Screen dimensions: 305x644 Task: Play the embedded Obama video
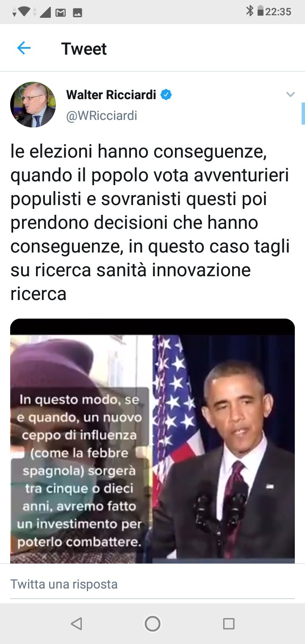click(152, 441)
